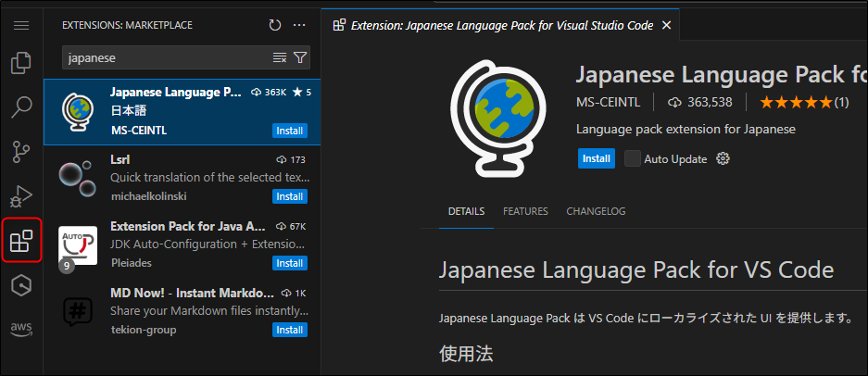Select the Extensions icon in activity bar
The image size is (868, 376).
20,242
